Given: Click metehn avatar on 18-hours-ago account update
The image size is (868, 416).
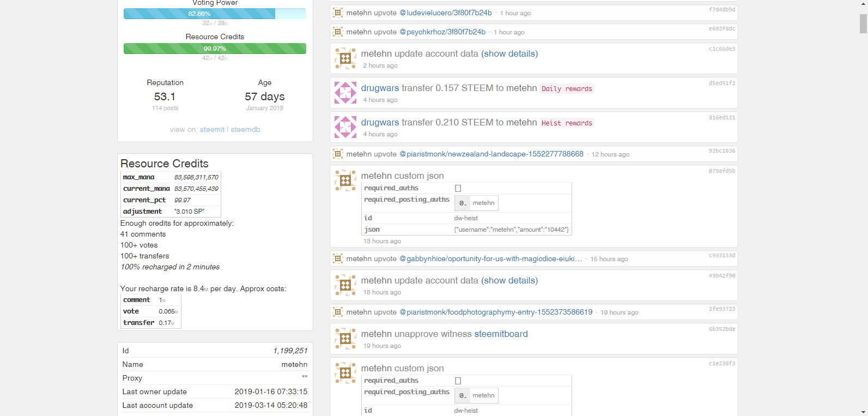Looking at the screenshot, I should coord(345,285).
